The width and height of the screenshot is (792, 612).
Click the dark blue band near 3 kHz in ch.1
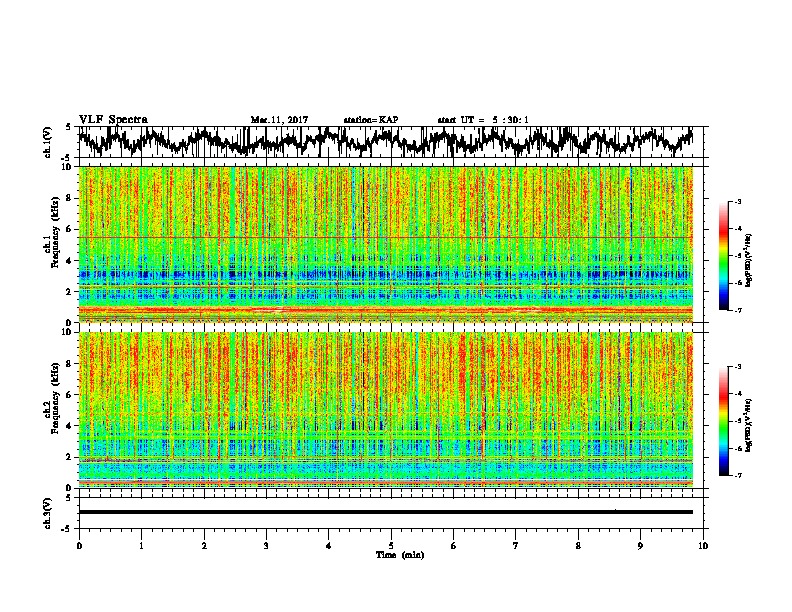(x=385, y=275)
